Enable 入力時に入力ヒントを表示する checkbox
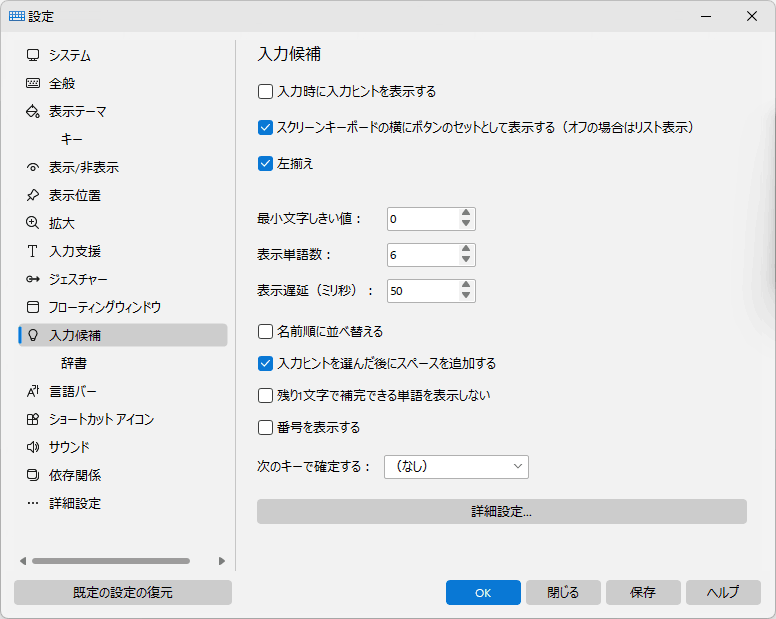Viewport: 776px width, 619px height. [x=265, y=92]
